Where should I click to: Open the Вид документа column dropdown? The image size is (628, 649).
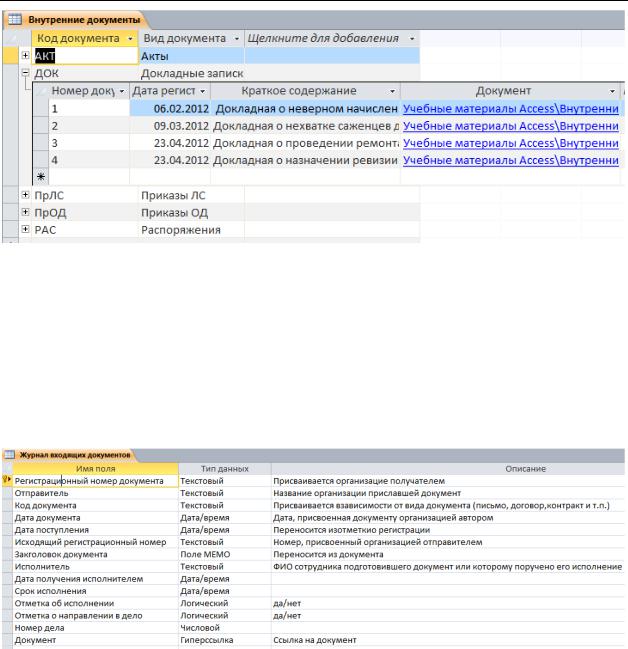coord(237,38)
